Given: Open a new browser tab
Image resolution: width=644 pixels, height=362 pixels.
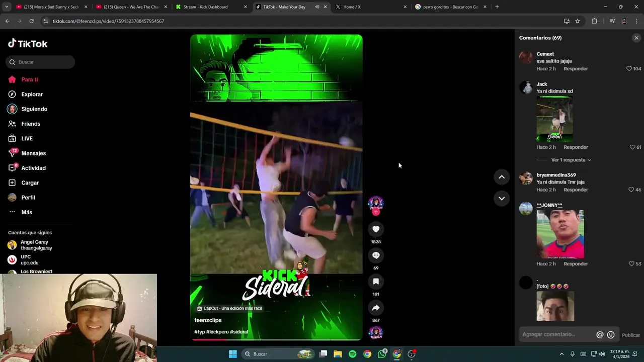Looking at the screenshot, I should pos(497,7).
